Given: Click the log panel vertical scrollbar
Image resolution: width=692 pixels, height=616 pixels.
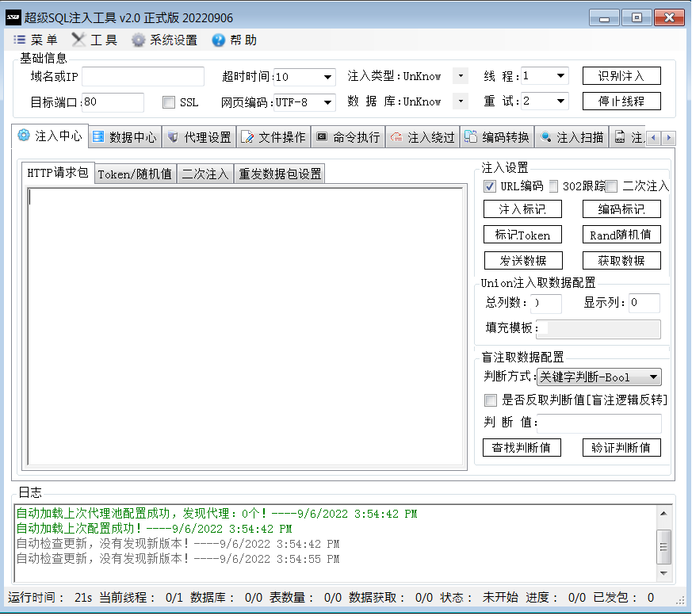Looking at the screenshot, I should pyautogui.click(x=664, y=545).
